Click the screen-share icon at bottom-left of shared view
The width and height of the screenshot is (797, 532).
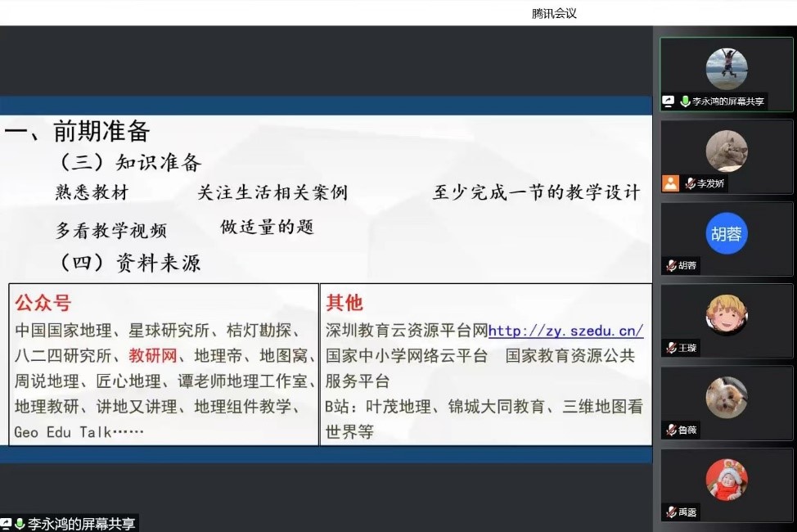(6, 524)
